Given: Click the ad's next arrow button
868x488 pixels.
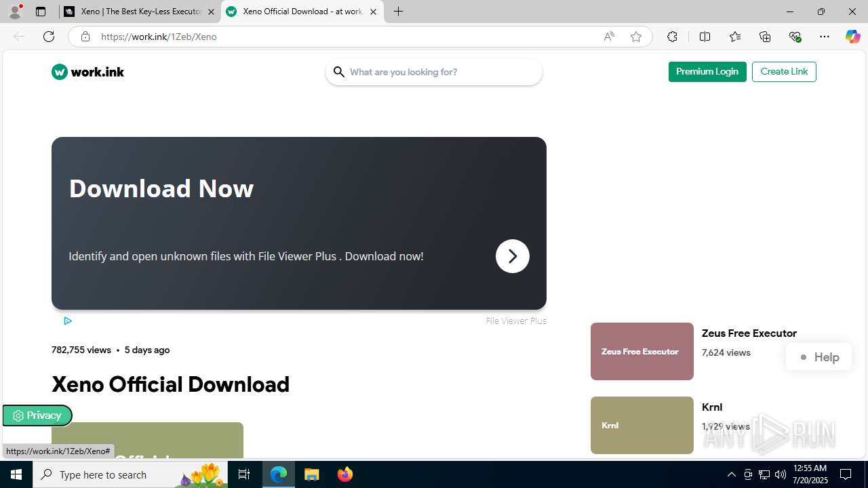Looking at the screenshot, I should coord(513,256).
